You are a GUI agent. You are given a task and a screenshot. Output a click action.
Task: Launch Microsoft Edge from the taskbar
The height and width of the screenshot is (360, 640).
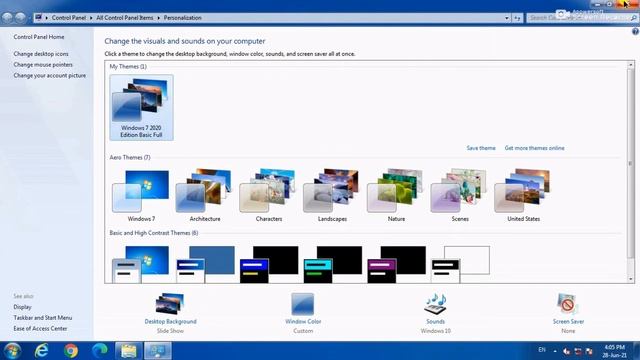click(x=100, y=351)
